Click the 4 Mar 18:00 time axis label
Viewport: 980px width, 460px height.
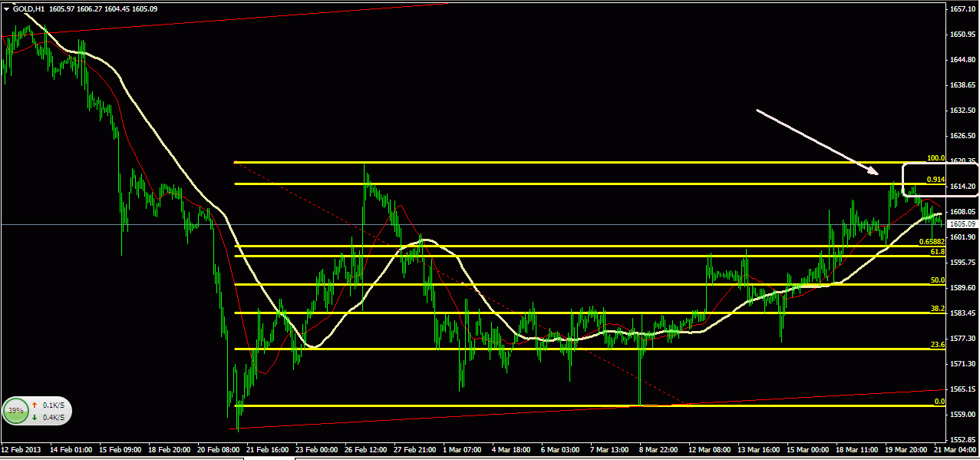tap(512, 449)
